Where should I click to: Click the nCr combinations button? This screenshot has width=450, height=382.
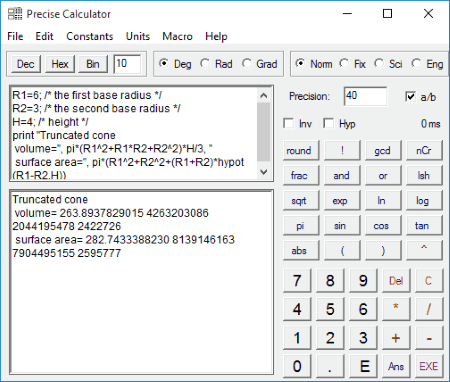tap(424, 151)
